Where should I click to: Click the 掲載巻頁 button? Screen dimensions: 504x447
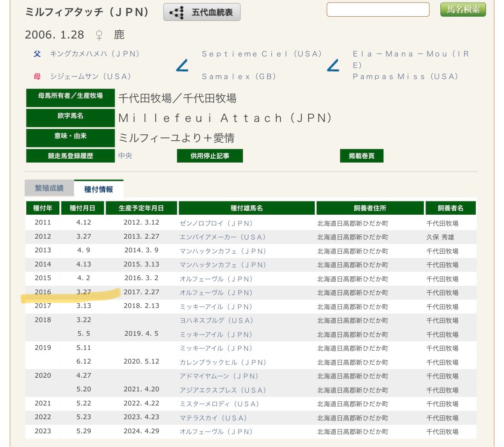[362, 156]
